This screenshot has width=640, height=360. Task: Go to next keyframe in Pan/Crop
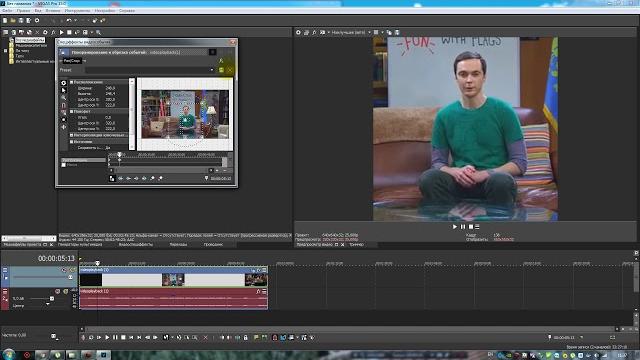click(x=136, y=178)
